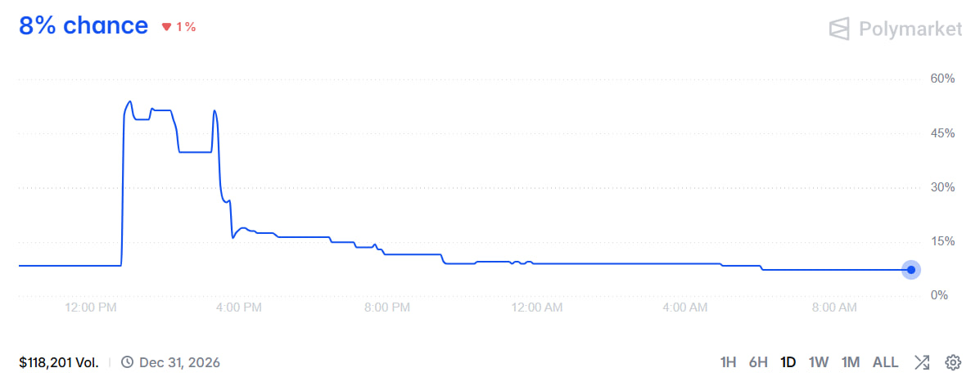
Task: Switch chart to 1W range
Action: pyautogui.click(x=818, y=362)
